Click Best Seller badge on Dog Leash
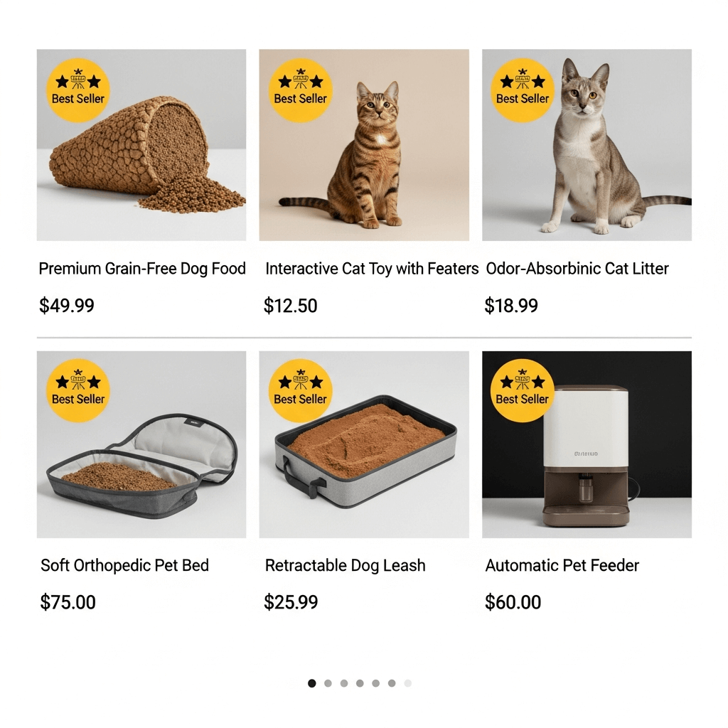Image resolution: width=728 pixels, height=728 pixels. (301, 390)
